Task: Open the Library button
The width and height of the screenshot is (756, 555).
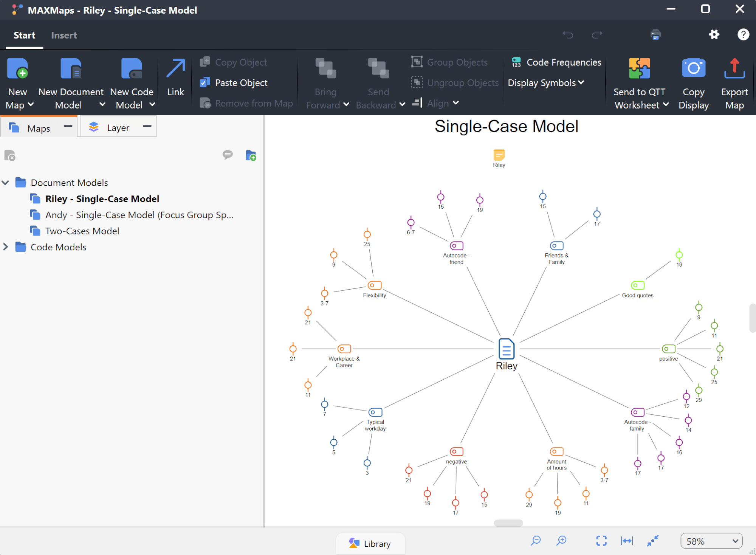Action: point(370,543)
